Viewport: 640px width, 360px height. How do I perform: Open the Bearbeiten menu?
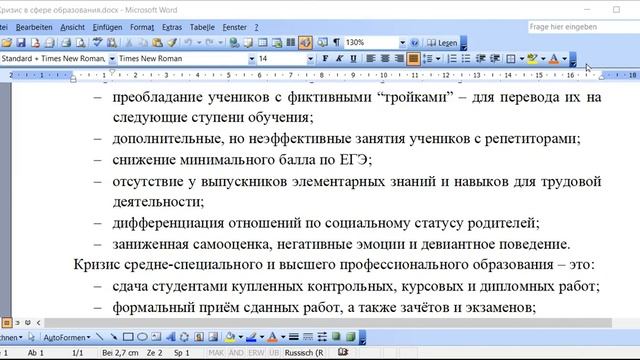click(34, 27)
